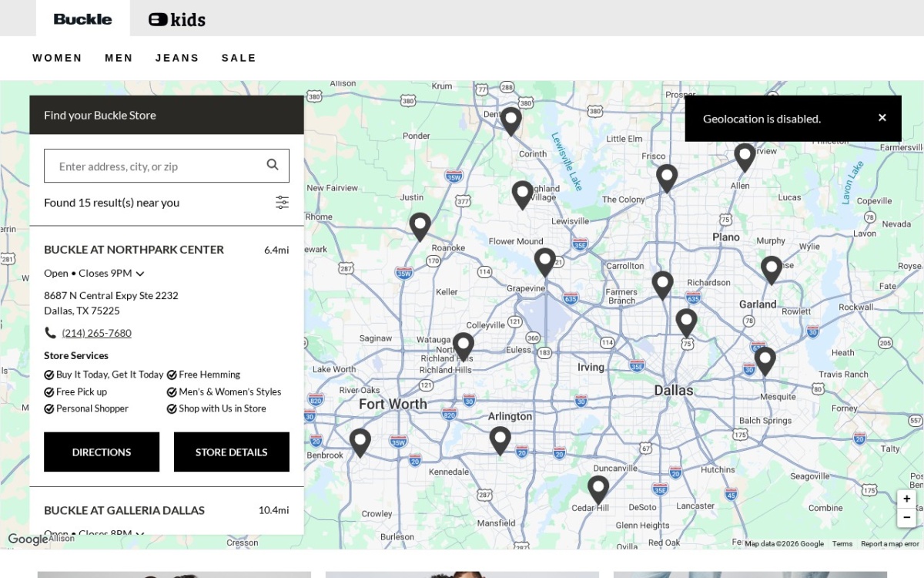The height and width of the screenshot is (578, 924).
Task: Select the map pin near Mesquite
Action: [x=765, y=361]
